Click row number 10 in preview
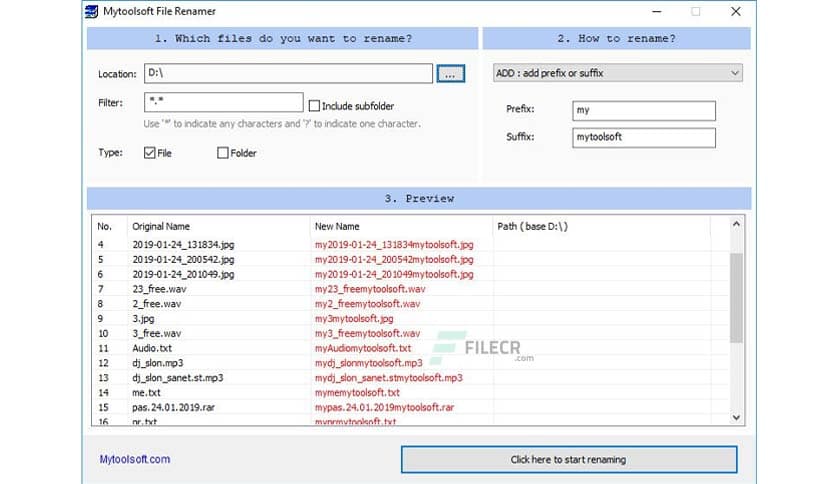Screen dimensions: 836x484 (103, 334)
